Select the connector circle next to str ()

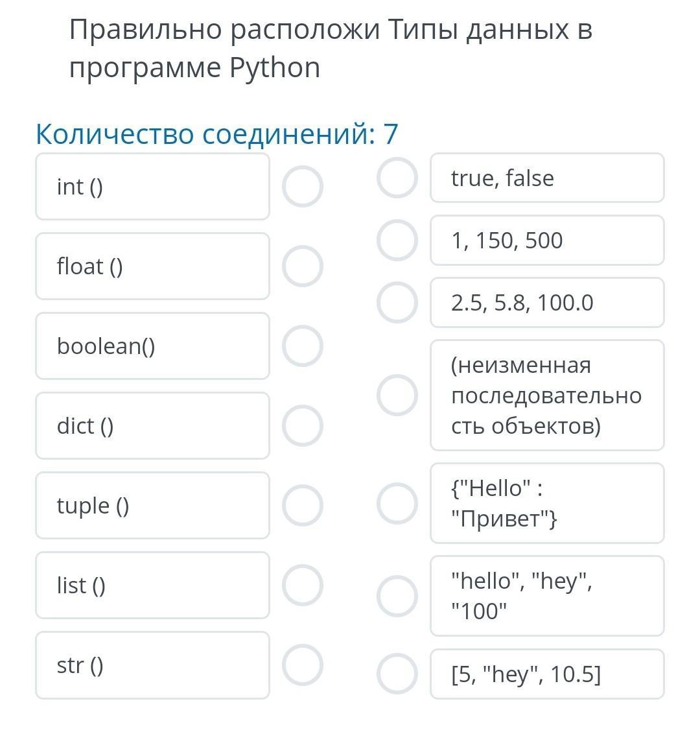(303, 665)
